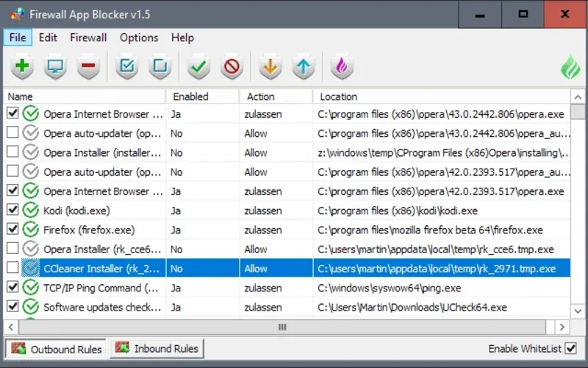Click the Check All toolbar icon
588x368 pixels.
(127, 66)
